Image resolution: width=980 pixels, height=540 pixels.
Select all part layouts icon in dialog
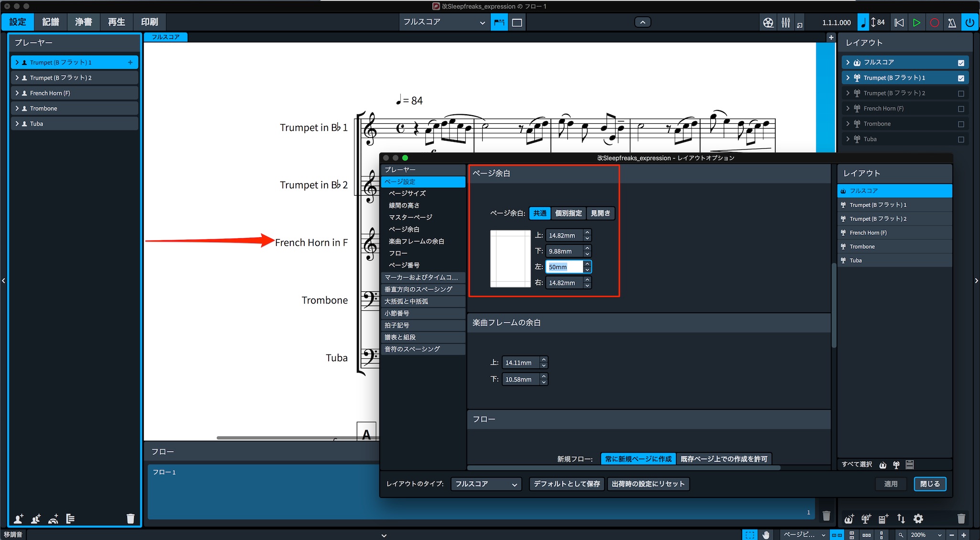coord(896,464)
